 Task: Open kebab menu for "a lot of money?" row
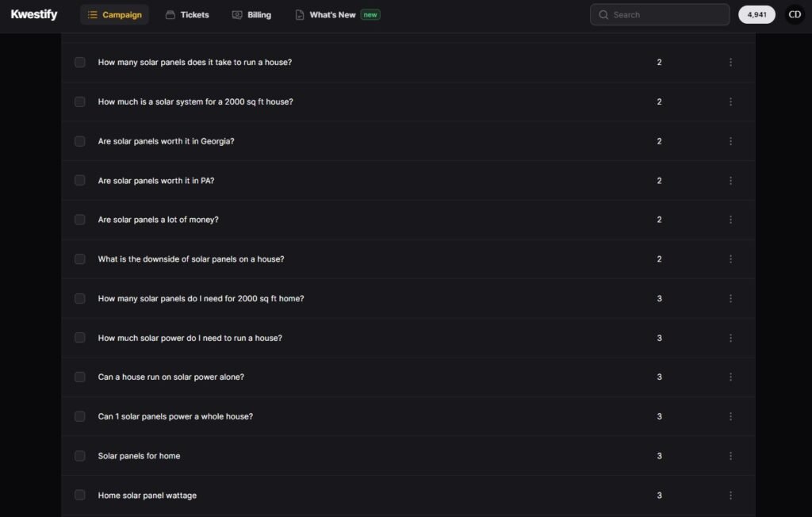click(730, 220)
